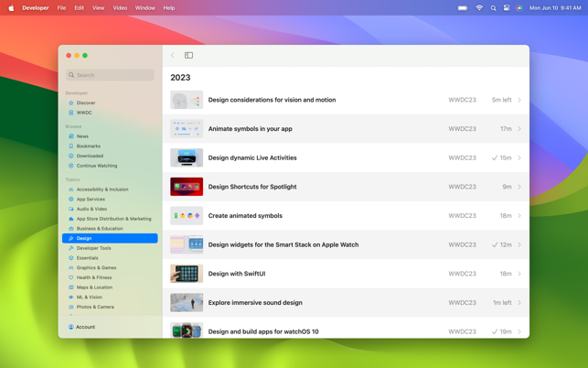The image size is (588, 368).
Task: Click the App Services icon
Action: [71, 199]
